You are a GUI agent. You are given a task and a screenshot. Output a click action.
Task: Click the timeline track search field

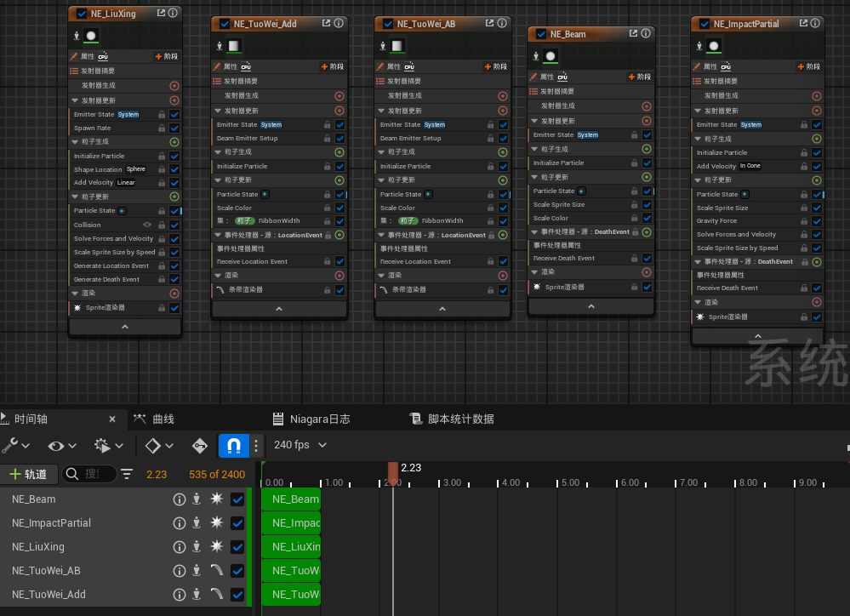(x=89, y=475)
